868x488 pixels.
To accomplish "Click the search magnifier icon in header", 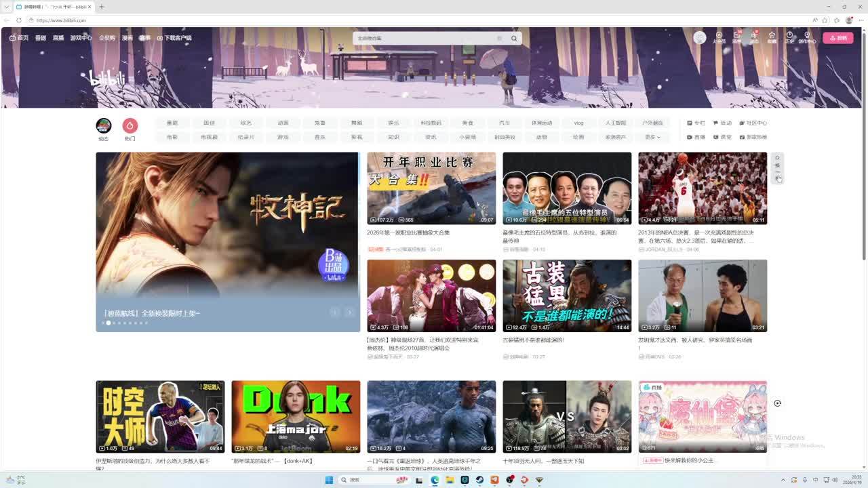I will coord(514,39).
